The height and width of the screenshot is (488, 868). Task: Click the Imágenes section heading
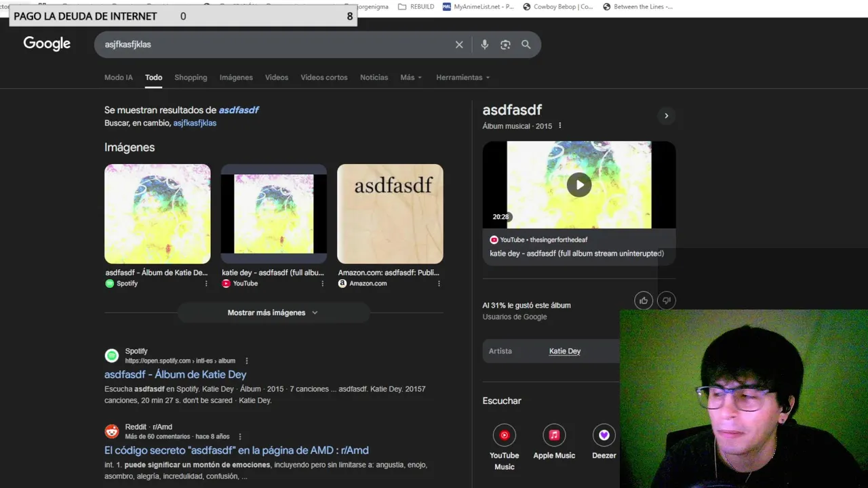pos(130,147)
